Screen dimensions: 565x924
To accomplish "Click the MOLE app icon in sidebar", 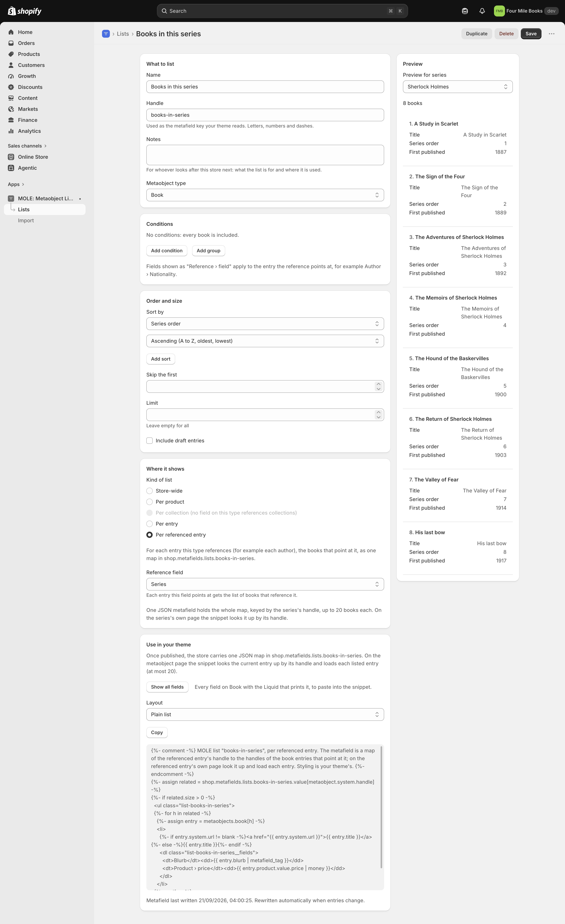I will pyautogui.click(x=11, y=198).
